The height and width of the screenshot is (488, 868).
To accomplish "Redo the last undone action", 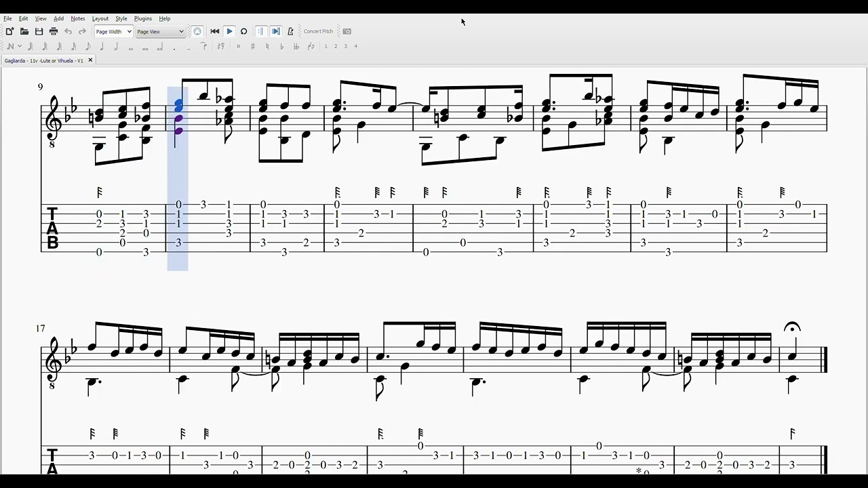I will click(x=82, y=31).
